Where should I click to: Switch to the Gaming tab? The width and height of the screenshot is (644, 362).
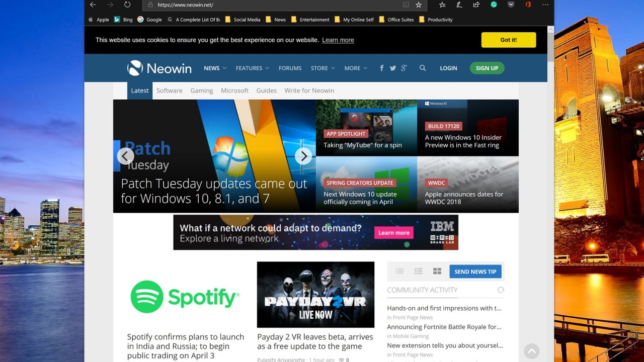click(x=202, y=90)
